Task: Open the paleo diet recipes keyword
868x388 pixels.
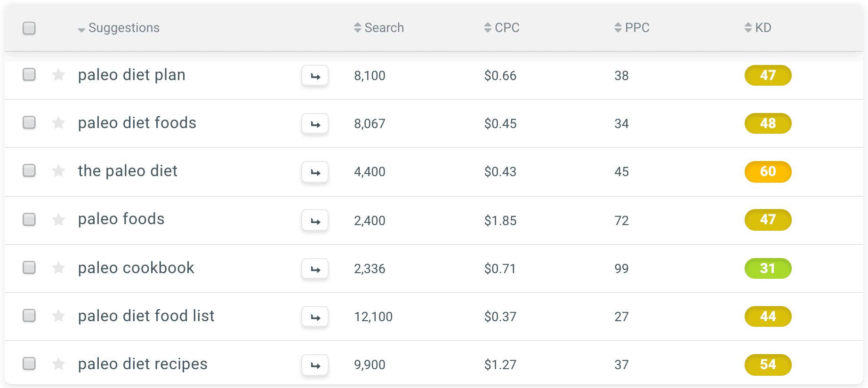Action: pos(143,364)
